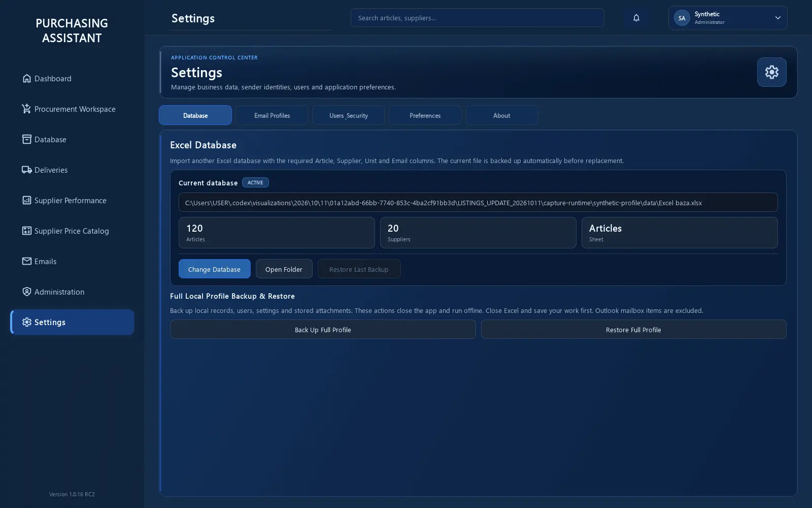Click the Administration shield icon

(27, 292)
